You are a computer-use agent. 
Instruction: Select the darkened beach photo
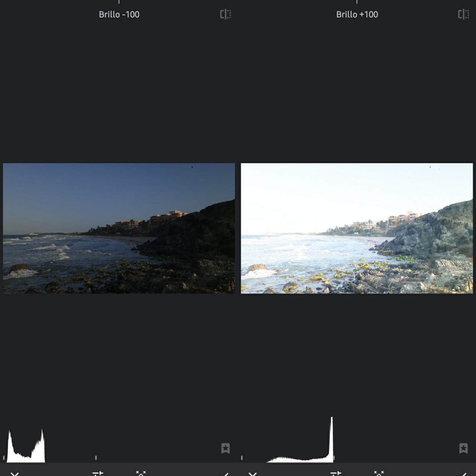(x=119, y=228)
